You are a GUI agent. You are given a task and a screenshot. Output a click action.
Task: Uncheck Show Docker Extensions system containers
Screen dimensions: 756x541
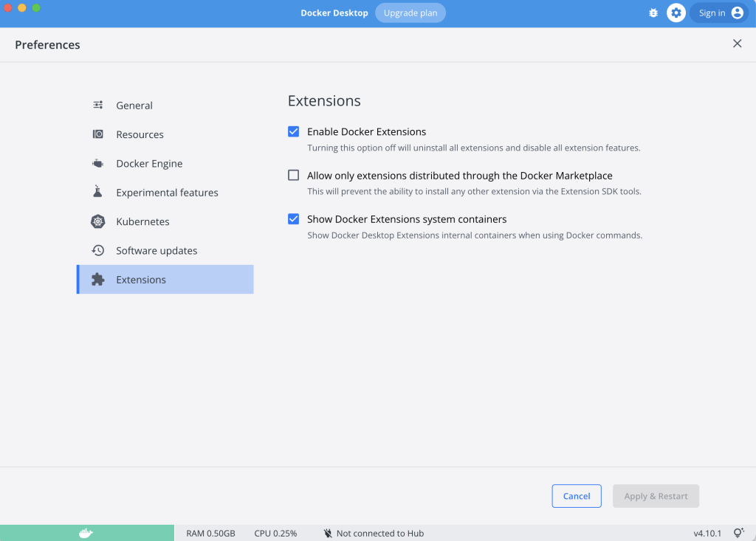tap(294, 219)
